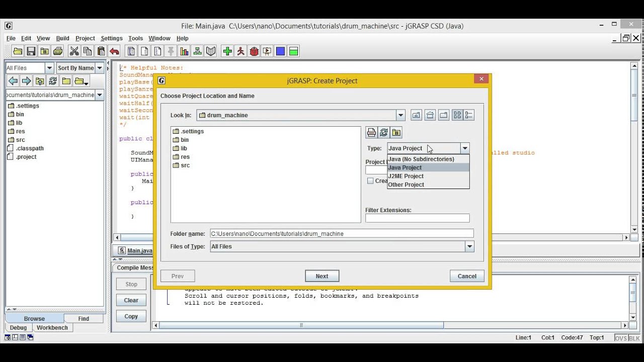Switch to the Workbench tab
The width and height of the screenshot is (644, 362).
(x=52, y=327)
